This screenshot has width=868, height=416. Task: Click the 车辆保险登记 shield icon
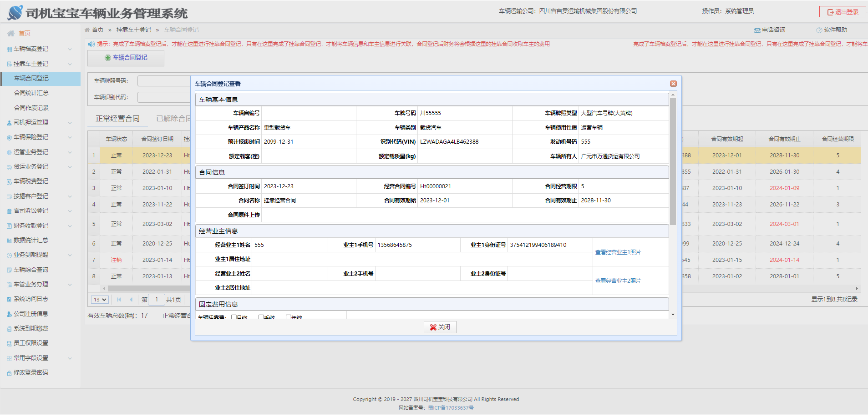click(9, 137)
